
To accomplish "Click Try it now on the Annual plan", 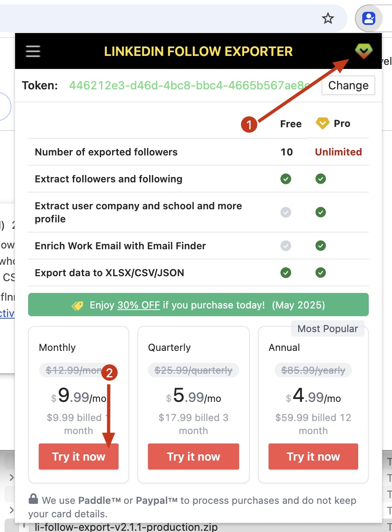I will (313, 457).
